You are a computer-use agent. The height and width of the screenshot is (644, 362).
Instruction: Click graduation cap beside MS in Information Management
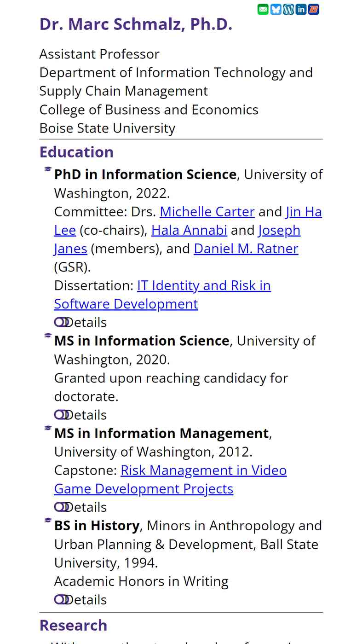(48, 428)
